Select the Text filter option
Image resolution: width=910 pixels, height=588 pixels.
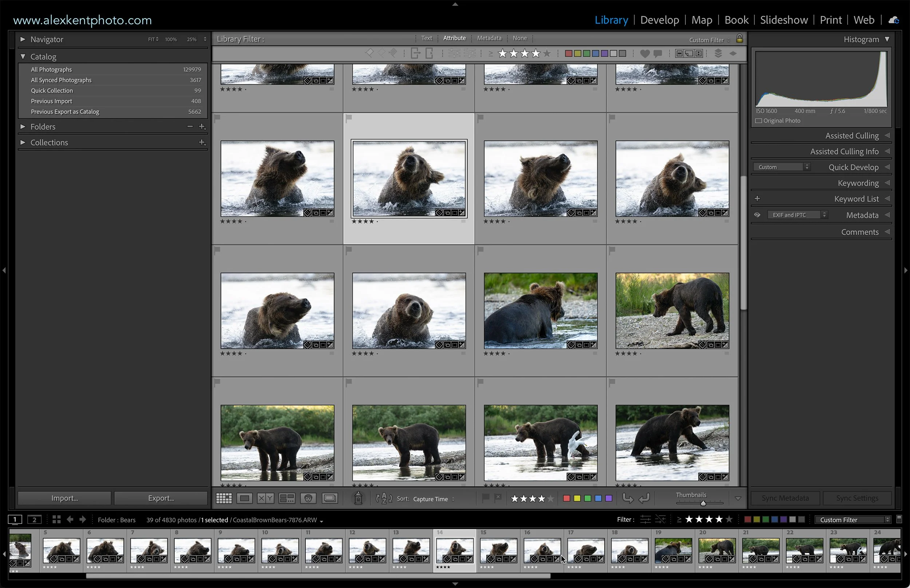(x=427, y=38)
